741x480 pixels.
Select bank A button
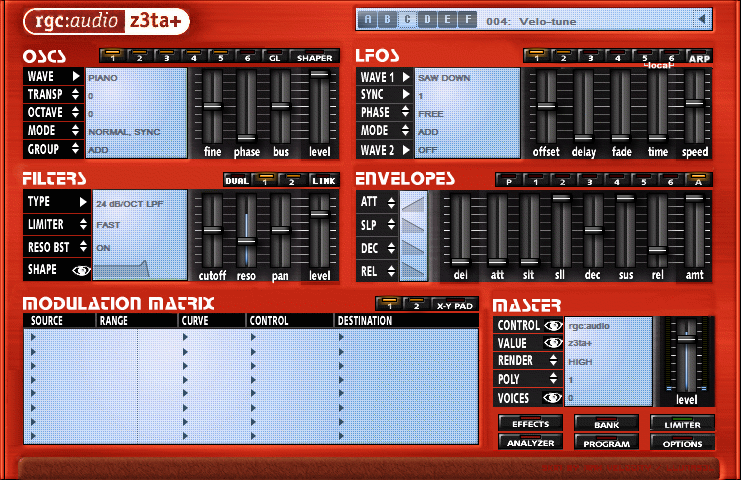[368, 19]
